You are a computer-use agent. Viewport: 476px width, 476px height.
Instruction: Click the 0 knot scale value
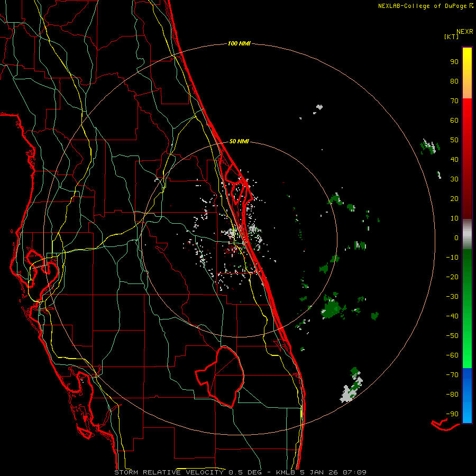coord(456,237)
